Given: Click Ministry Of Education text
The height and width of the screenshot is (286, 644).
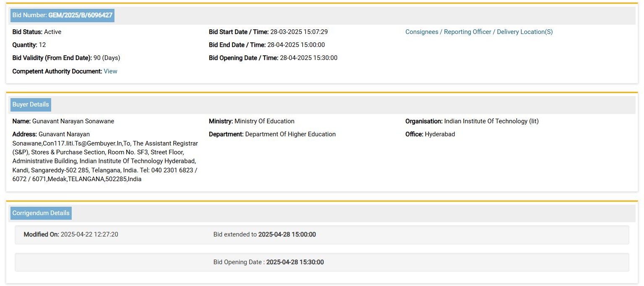Looking at the screenshot, I should pos(252,121).
